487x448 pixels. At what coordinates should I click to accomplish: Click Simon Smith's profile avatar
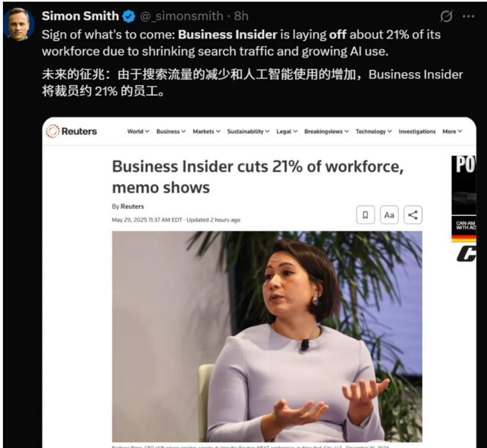click(x=18, y=24)
